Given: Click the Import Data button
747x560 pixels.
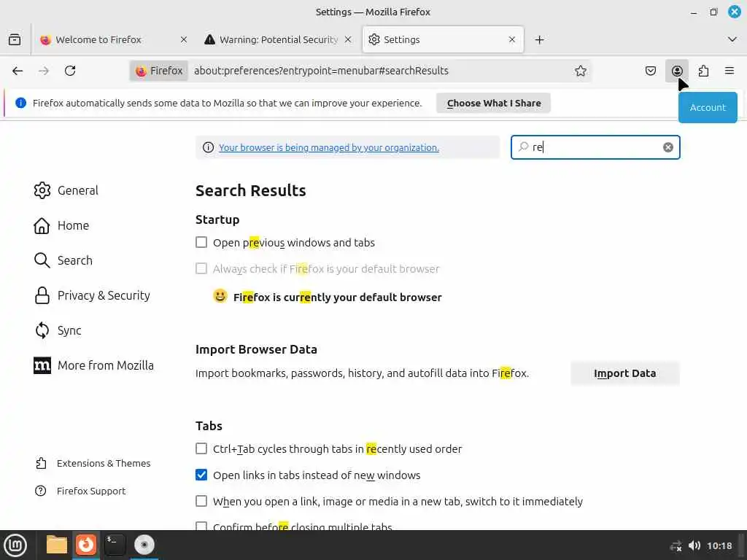Looking at the screenshot, I should pyautogui.click(x=624, y=373).
